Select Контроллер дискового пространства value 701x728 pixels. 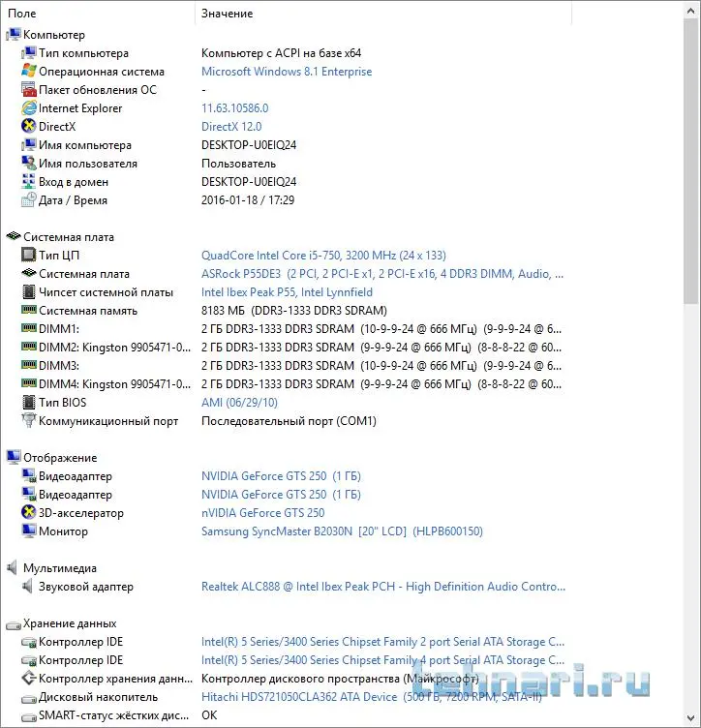pos(340,679)
